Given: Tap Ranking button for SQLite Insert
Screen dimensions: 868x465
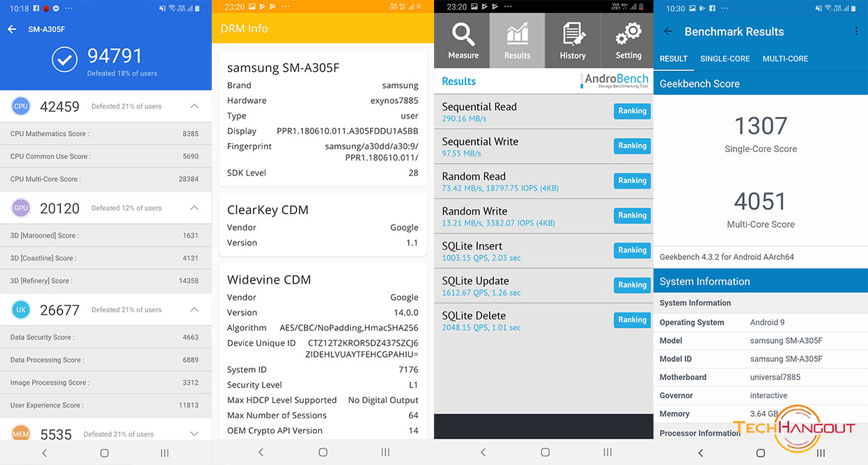Looking at the screenshot, I should pyautogui.click(x=633, y=250).
